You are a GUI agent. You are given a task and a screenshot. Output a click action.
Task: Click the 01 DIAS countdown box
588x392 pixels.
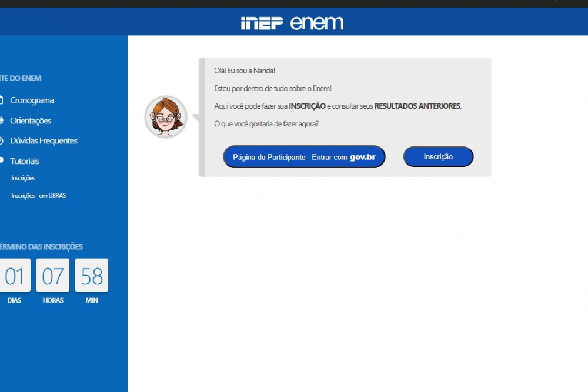point(15,275)
